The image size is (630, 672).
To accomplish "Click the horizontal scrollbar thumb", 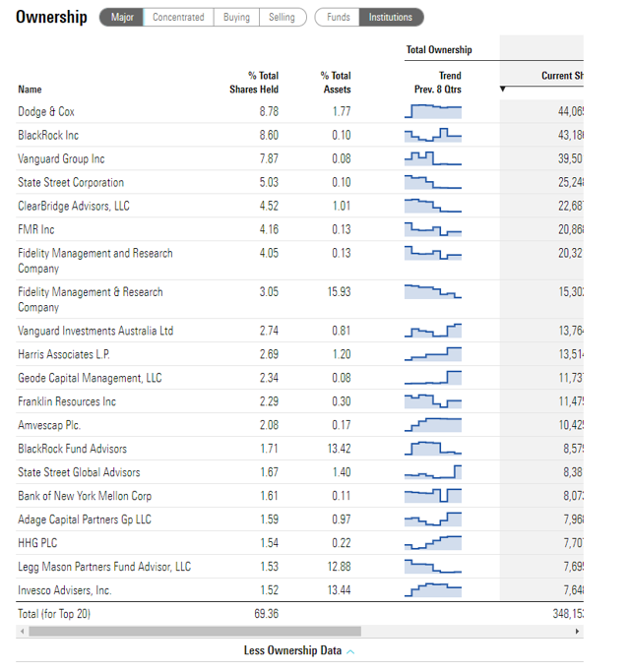I will point(195,631).
